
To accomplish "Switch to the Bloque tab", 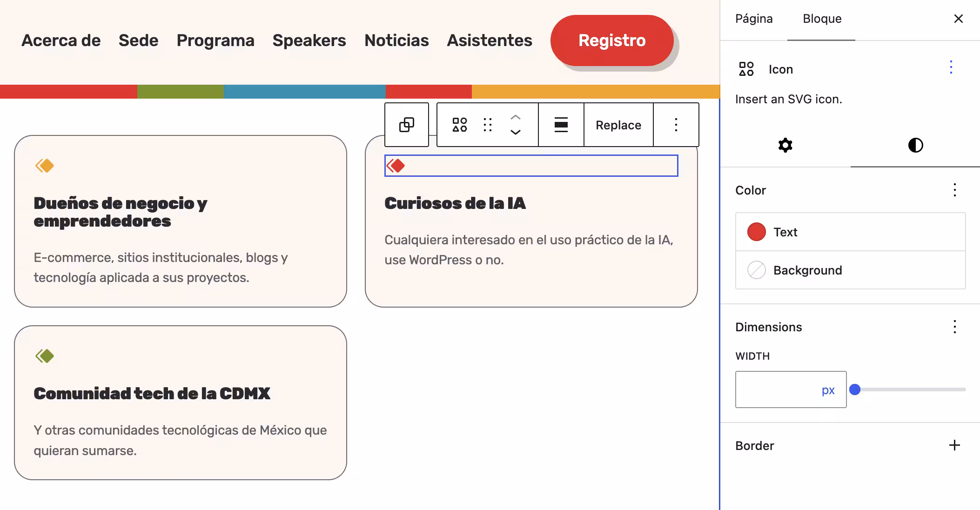I will point(822,19).
